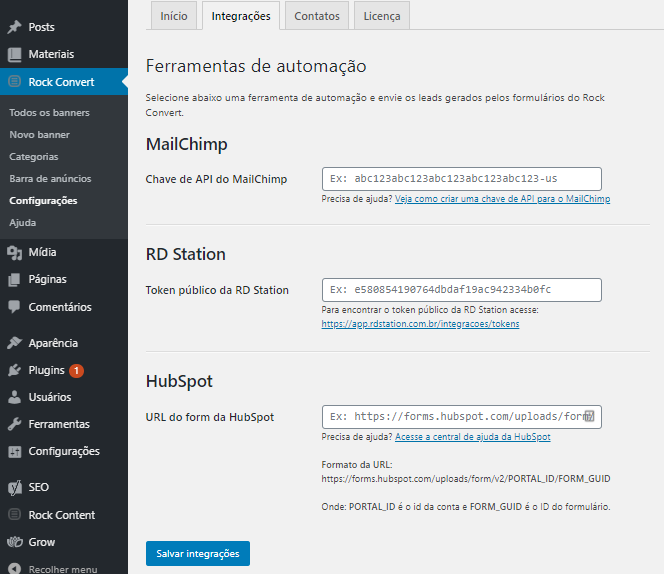Click the Comentários speech bubble icon
The image size is (664, 574).
(x=14, y=307)
